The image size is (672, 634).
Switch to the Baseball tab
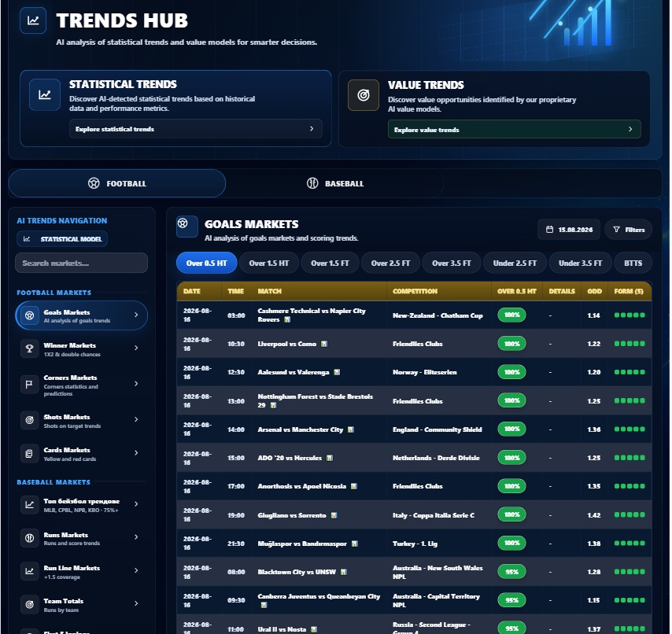tap(334, 183)
